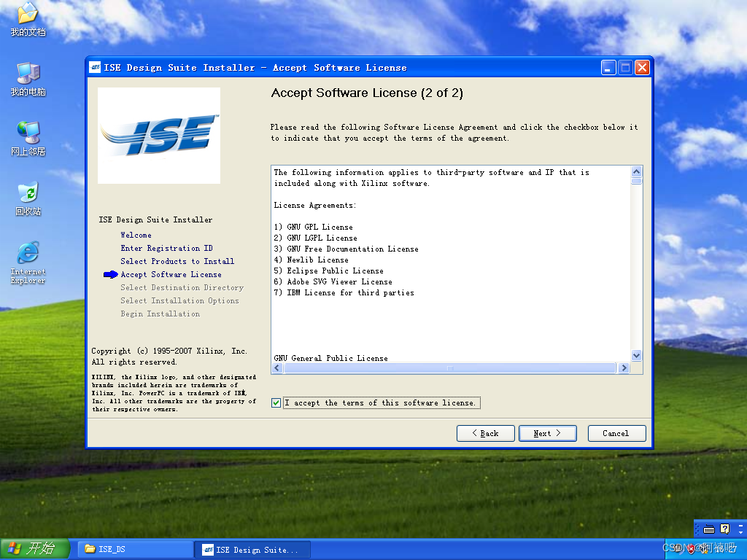Image resolution: width=747 pixels, height=560 pixels.
Task: Uncheck the accept license terms checkbox
Action: (276, 402)
